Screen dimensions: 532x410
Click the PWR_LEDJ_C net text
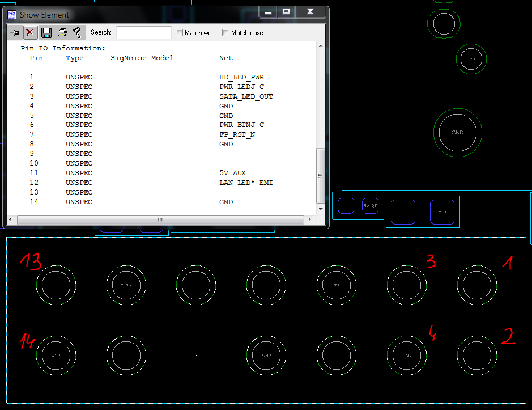241,87
